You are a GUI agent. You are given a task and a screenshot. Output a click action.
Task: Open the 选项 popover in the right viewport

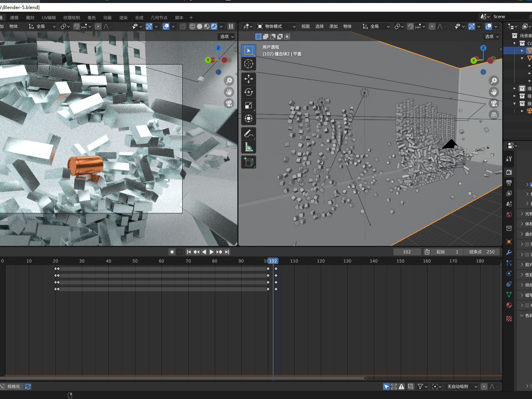(x=490, y=37)
